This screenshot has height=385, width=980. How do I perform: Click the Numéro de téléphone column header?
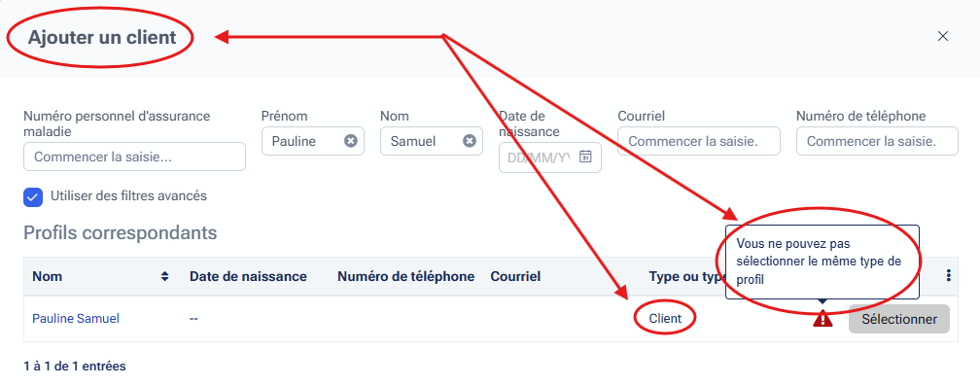pyautogui.click(x=406, y=276)
